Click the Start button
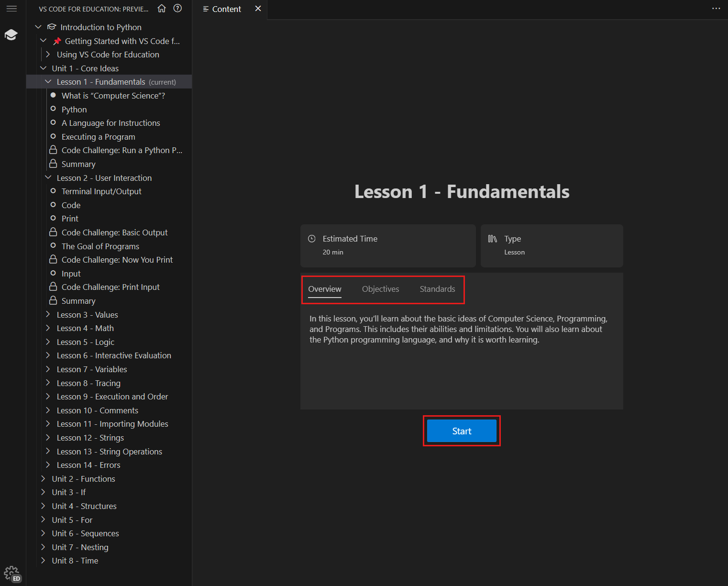728x586 pixels. click(461, 431)
